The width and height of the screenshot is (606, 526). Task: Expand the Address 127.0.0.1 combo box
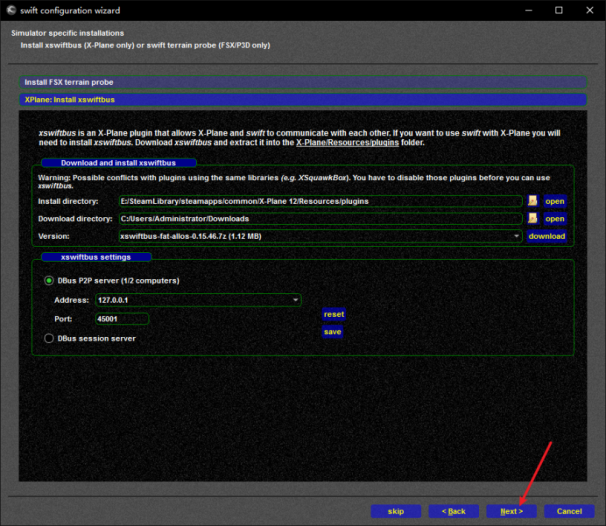click(198, 300)
